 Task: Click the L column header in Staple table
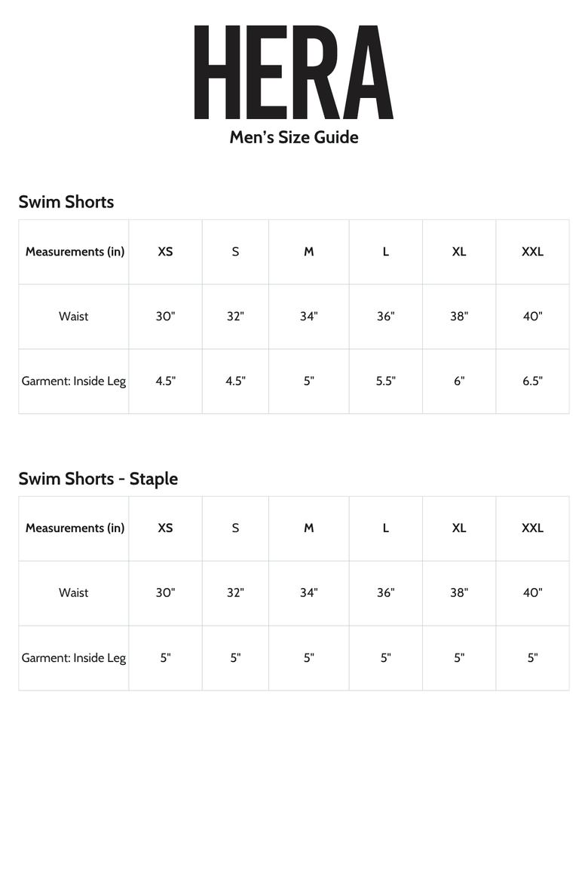(x=386, y=528)
